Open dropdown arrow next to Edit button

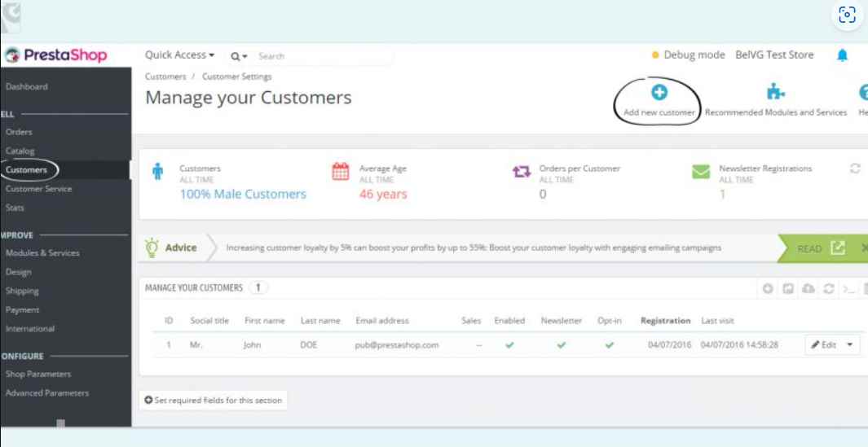pos(850,344)
